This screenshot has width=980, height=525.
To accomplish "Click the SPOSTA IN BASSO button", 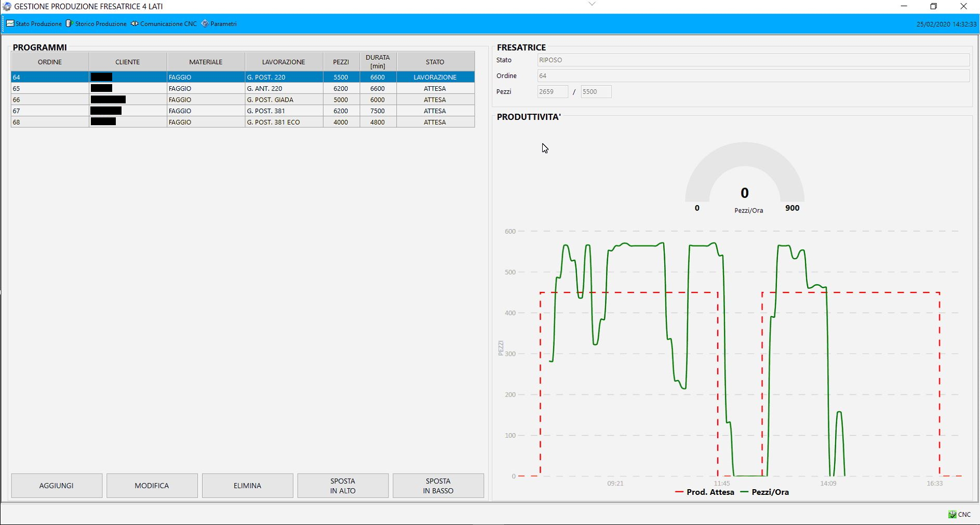I will pos(438,486).
